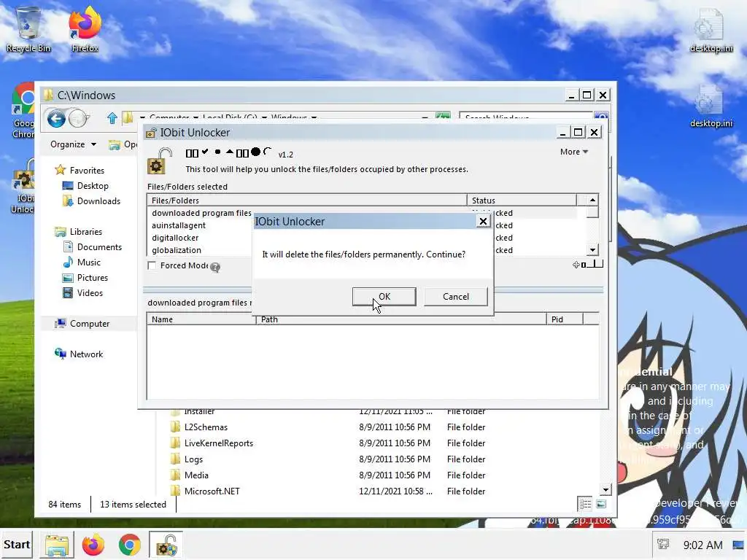Select the digitallocker row
The height and width of the screenshot is (560, 747).
(175, 238)
